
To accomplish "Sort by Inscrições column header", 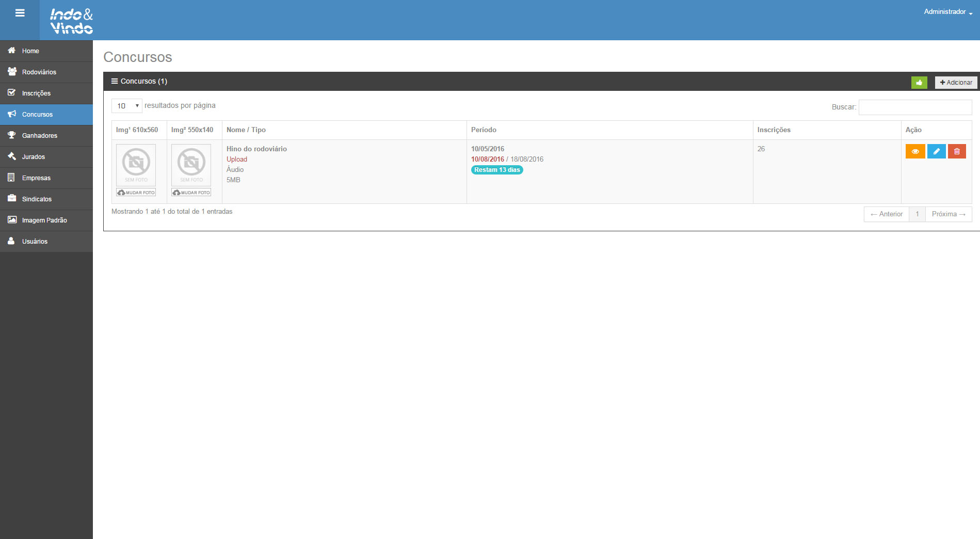I will pos(774,130).
